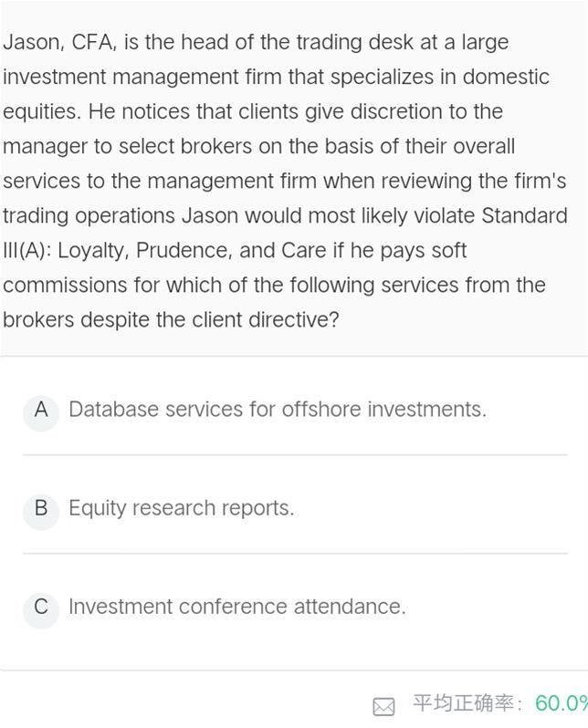Viewport: 588px width, 728px height.
Task: Click the word 'Standard' before III(A)
Action: point(524,215)
